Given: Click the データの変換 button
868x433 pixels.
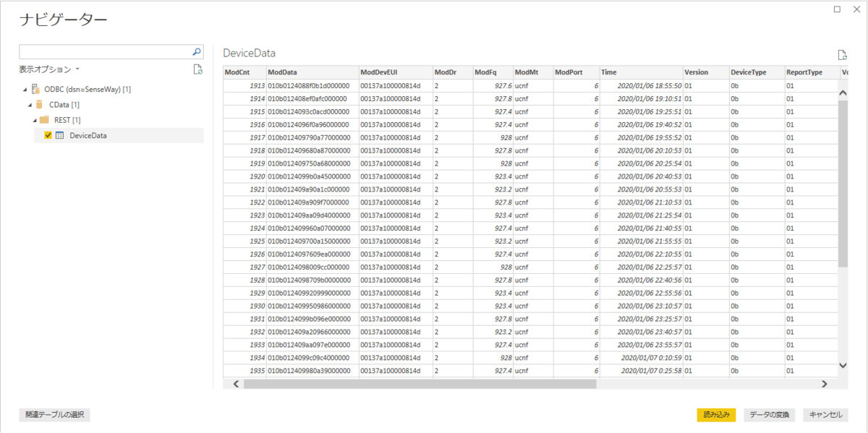Looking at the screenshot, I should tap(770, 415).
